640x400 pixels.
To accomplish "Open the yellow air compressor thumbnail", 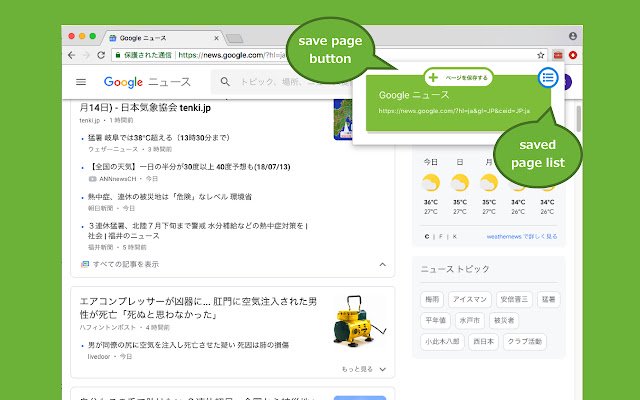I will click(360, 321).
